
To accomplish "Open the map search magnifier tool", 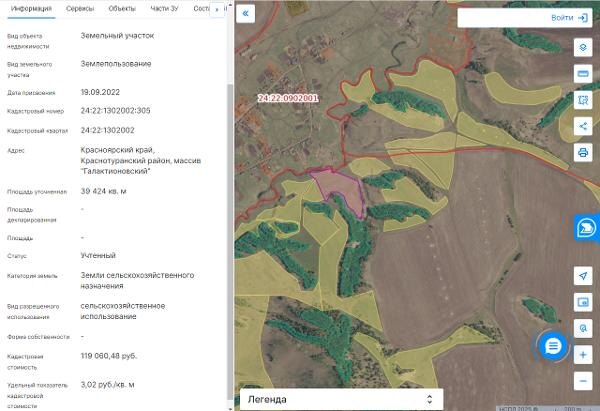I will [x=583, y=328].
